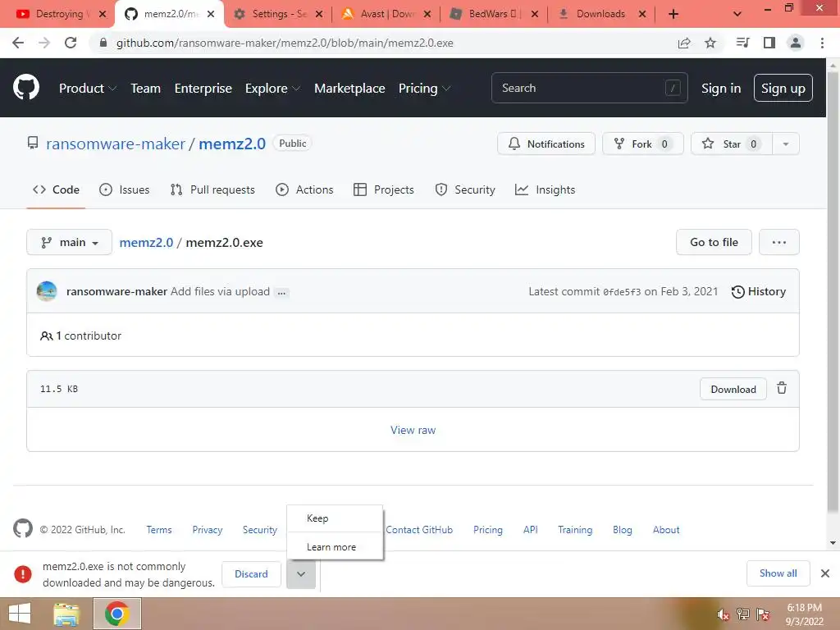Open Chrome's three-dot menu
The height and width of the screenshot is (630, 840).
[822, 43]
